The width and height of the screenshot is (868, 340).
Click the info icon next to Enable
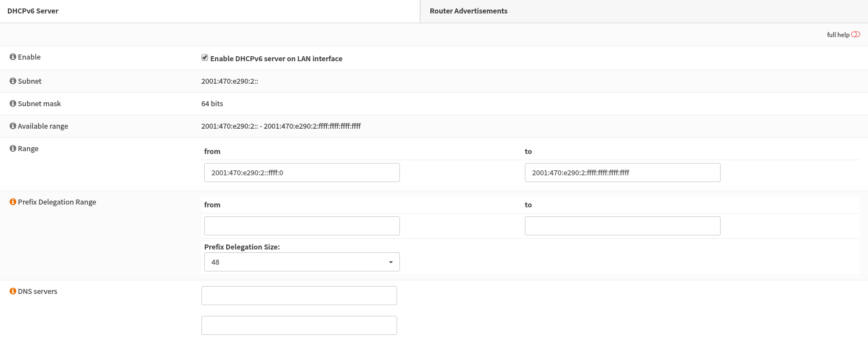pos(13,57)
